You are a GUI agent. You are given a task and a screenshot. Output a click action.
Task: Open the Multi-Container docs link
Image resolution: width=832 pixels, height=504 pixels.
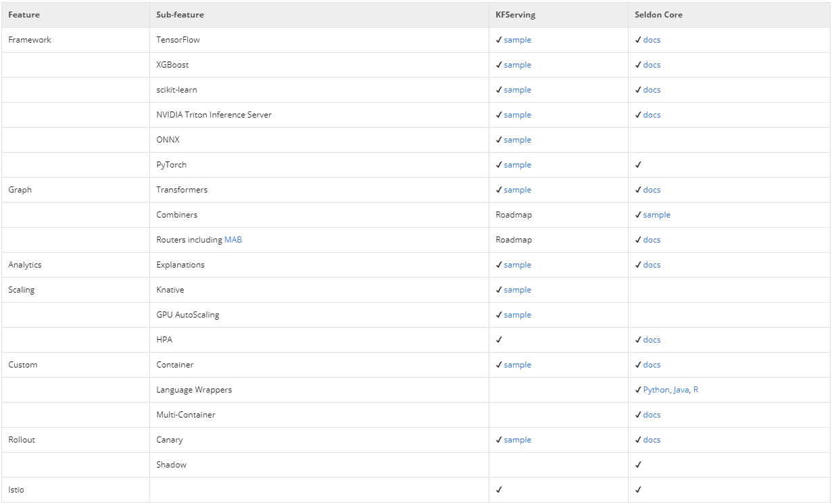652,415
